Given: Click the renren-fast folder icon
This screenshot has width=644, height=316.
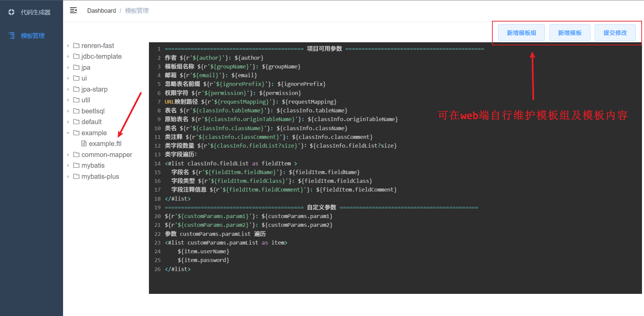Looking at the screenshot, I should click(76, 45).
